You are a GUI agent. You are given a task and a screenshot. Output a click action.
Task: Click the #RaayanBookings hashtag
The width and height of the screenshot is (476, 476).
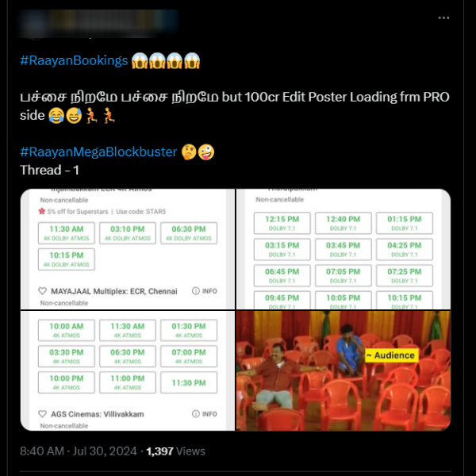(74, 60)
